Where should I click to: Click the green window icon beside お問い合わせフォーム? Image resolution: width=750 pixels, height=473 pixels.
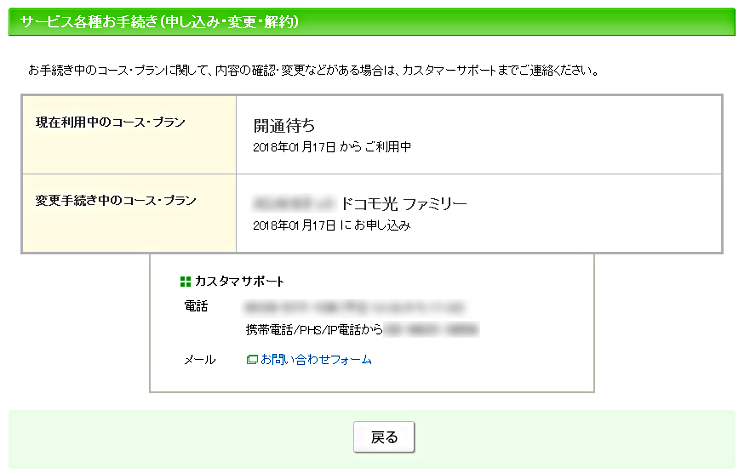click(252, 359)
